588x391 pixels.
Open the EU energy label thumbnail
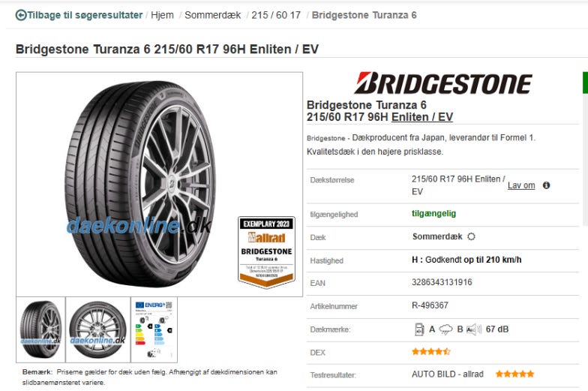click(154, 330)
